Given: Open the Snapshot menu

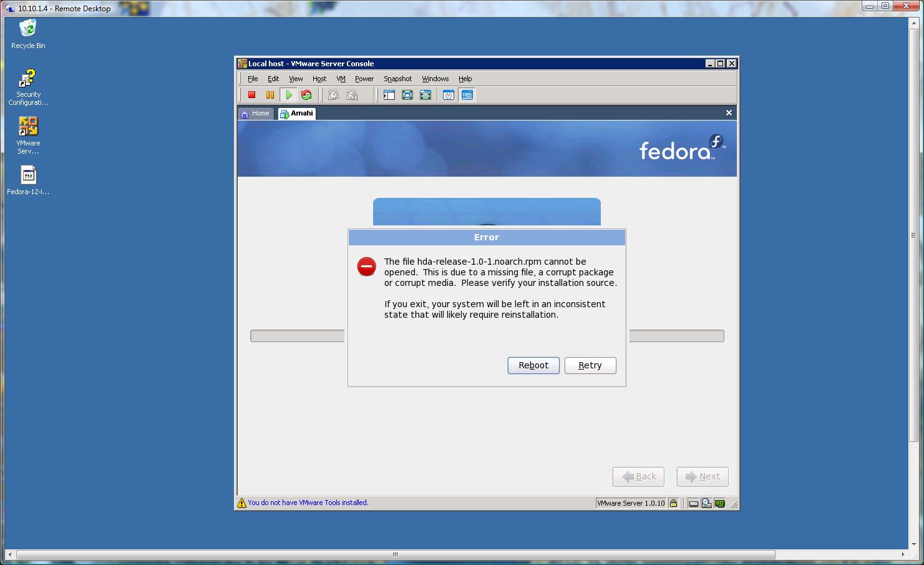Looking at the screenshot, I should pos(398,79).
